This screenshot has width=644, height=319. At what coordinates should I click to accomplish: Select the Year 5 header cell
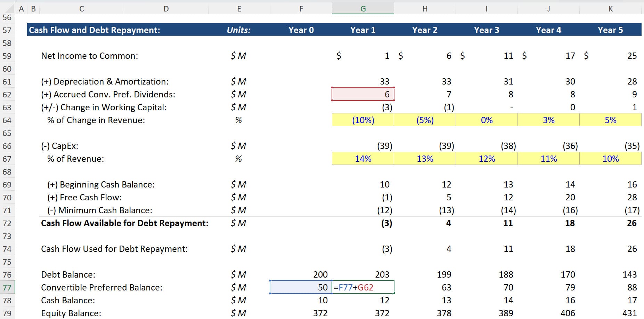(x=610, y=30)
